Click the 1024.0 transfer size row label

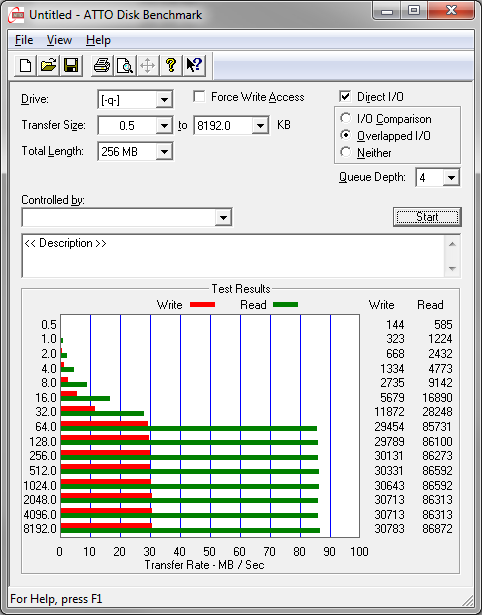click(x=40, y=486)
